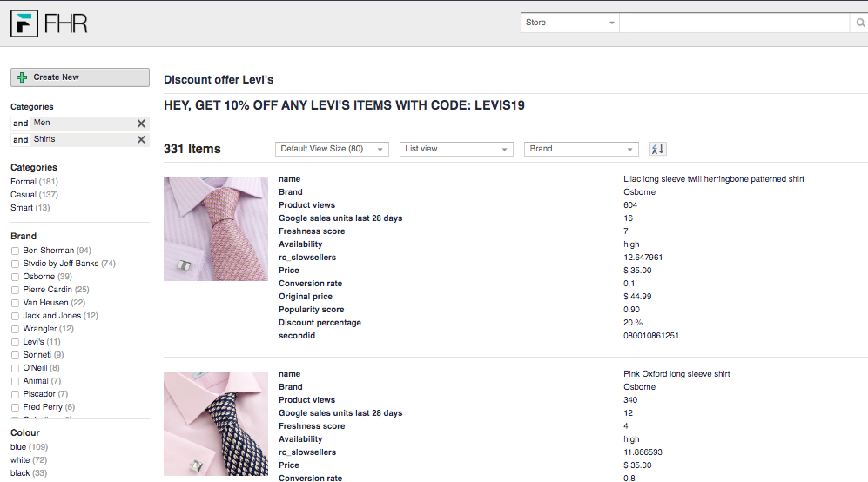
Task: Check the Stvdio by Jeff Banks checkbox
Action: pyautogui.click(x=15, y=264)
